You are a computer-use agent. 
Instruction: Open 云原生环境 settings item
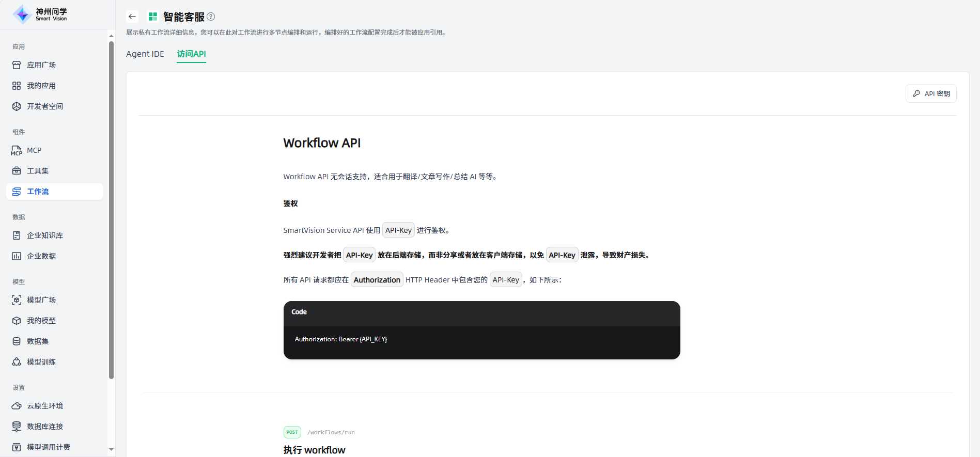(45, 406)
